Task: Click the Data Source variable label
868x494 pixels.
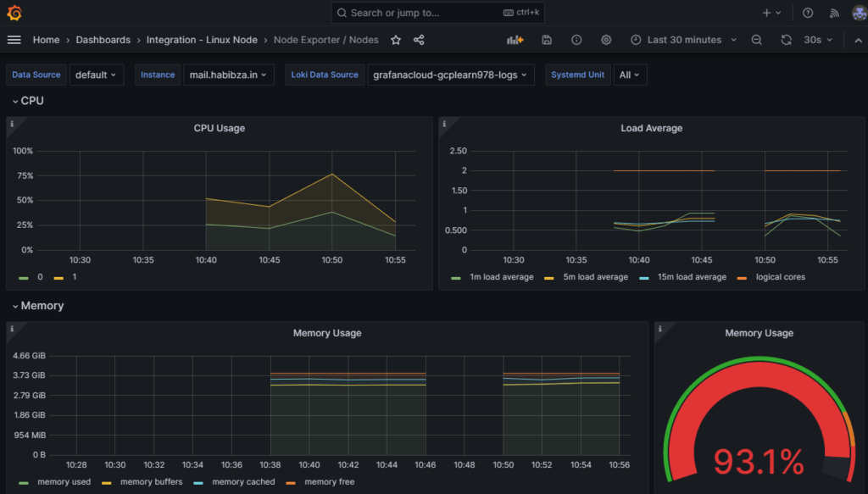Action: (x=36, y=75)
